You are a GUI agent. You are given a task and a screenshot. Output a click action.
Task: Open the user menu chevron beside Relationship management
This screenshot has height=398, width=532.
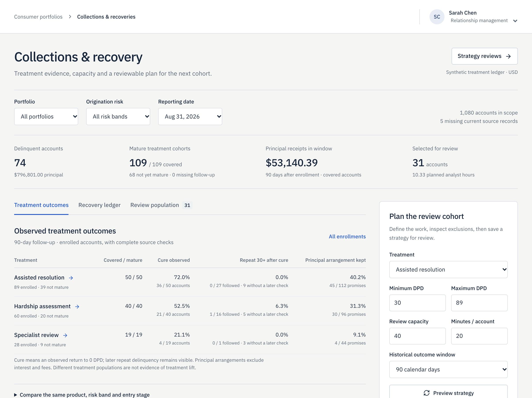click(x=515, y=21)
